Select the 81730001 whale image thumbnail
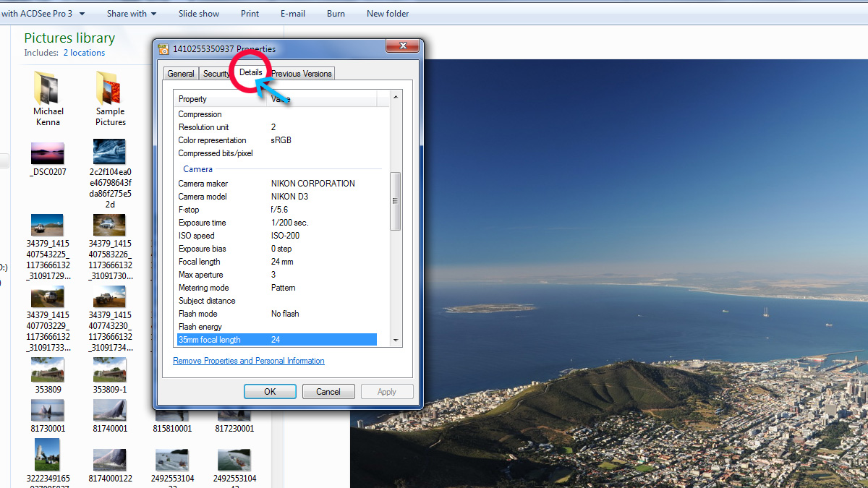Viewport: 868px width, 488px height. pyautogui.click(x=48, y=410)
